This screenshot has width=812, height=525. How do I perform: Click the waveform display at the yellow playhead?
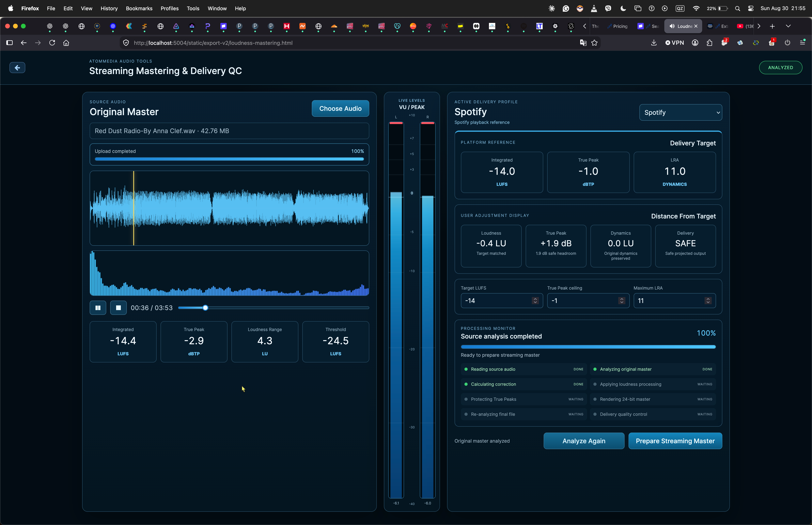(x=133, y=208)
